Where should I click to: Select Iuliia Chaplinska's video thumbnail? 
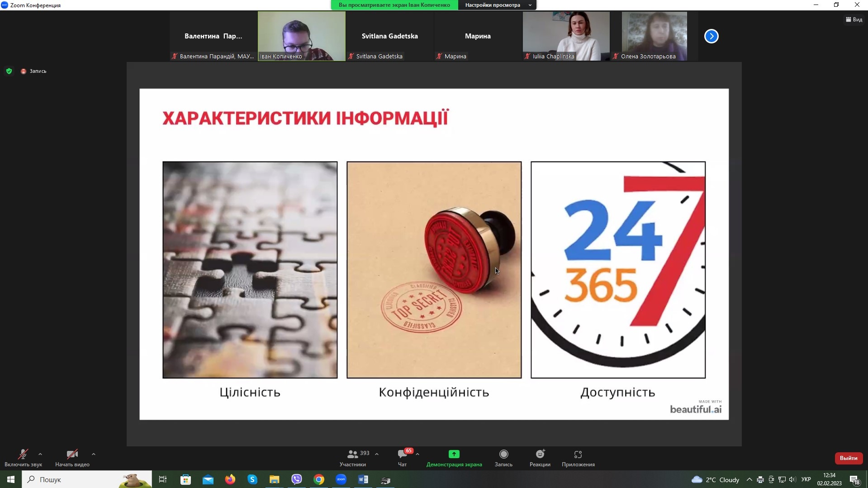(566, 36)
